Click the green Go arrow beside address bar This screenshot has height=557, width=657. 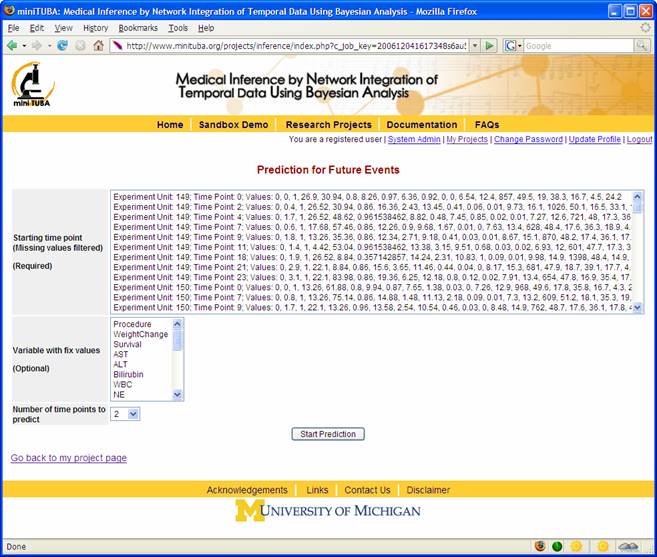(489, 45)
